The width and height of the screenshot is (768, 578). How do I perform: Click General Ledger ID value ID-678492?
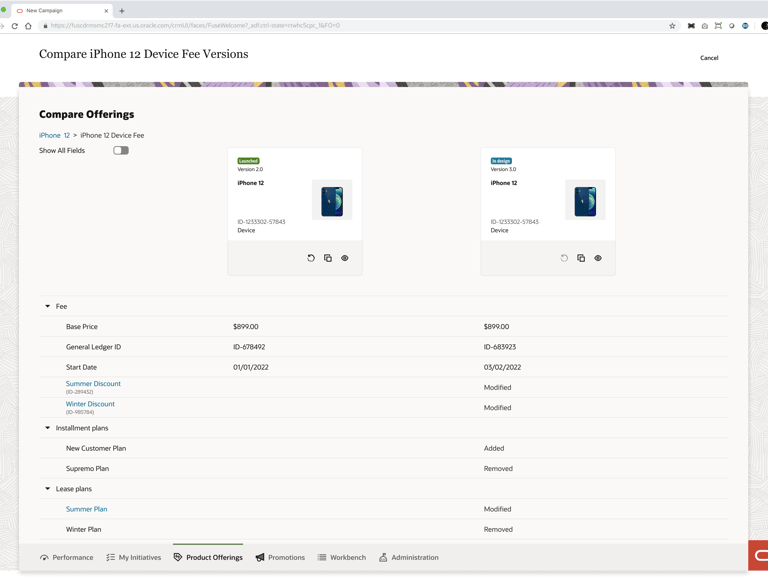tap(249, 347)
